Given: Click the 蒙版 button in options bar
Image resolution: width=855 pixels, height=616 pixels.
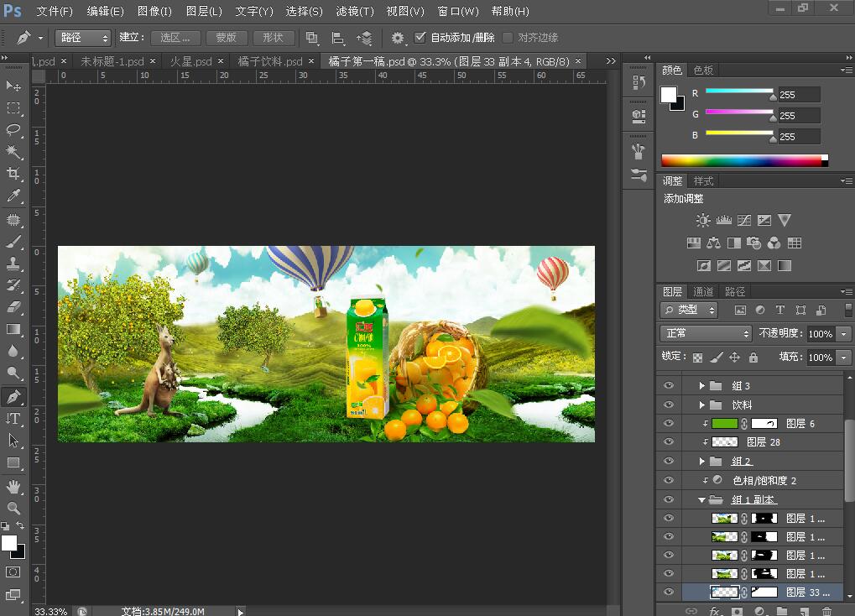Looking at the screenshot, I should coord(226,38).
